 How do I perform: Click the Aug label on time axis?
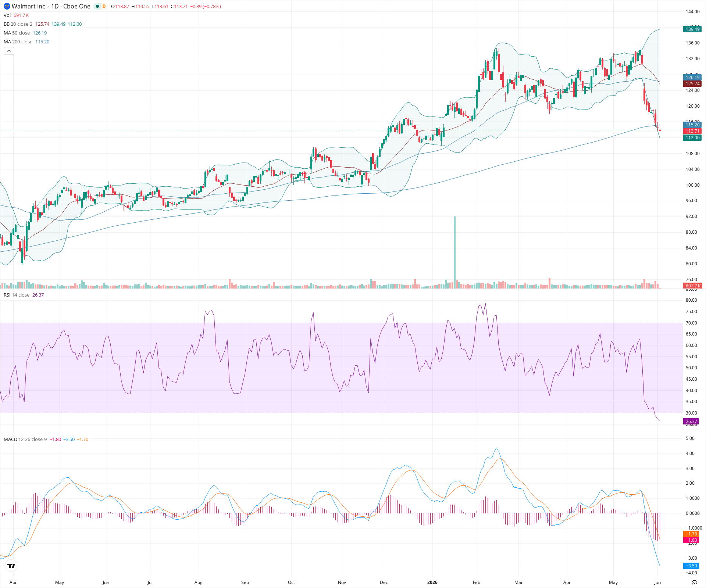coord(199,582)
